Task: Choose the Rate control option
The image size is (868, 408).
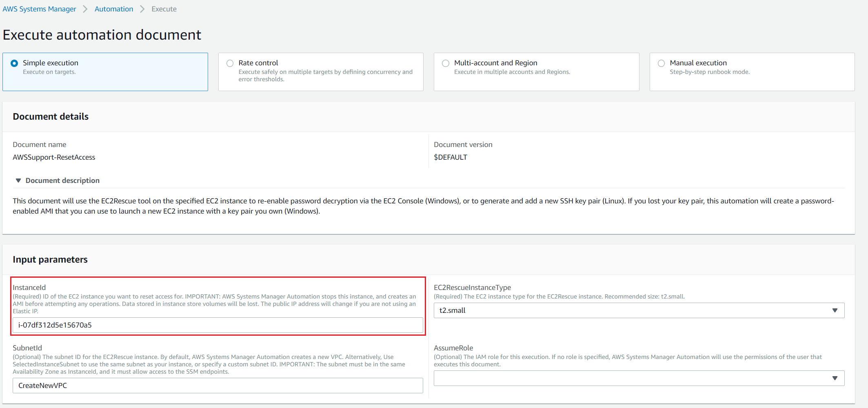Action: 230,63
